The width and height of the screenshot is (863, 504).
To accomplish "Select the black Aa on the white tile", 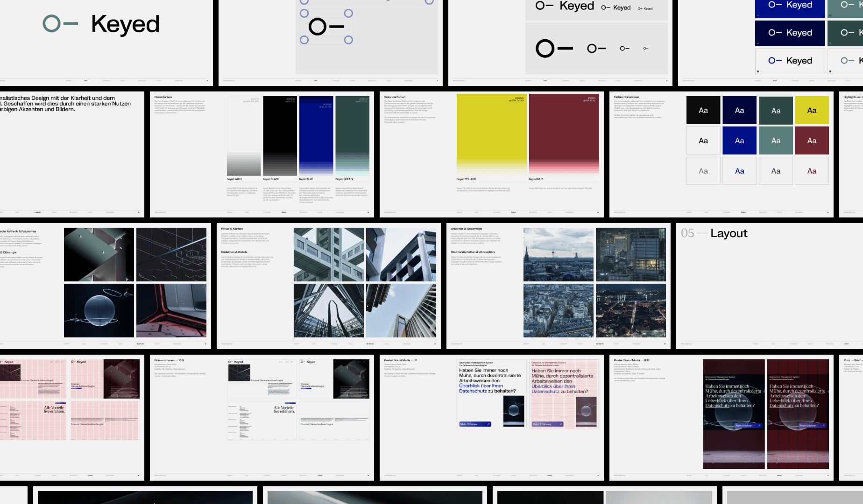I will pos(703,141).
